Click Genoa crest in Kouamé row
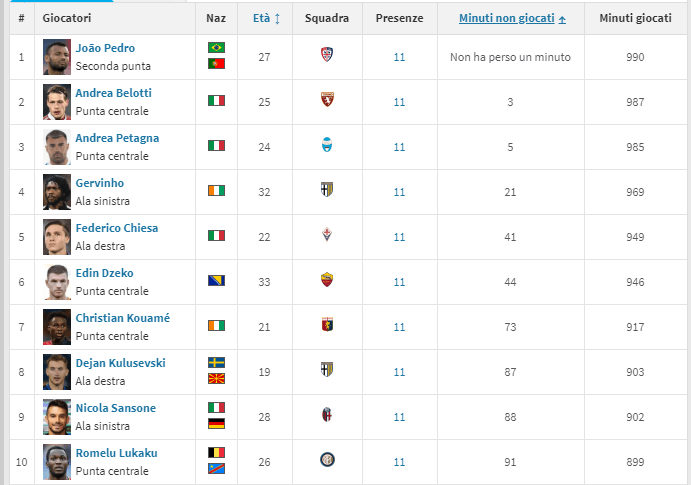 tap(327, 325)
